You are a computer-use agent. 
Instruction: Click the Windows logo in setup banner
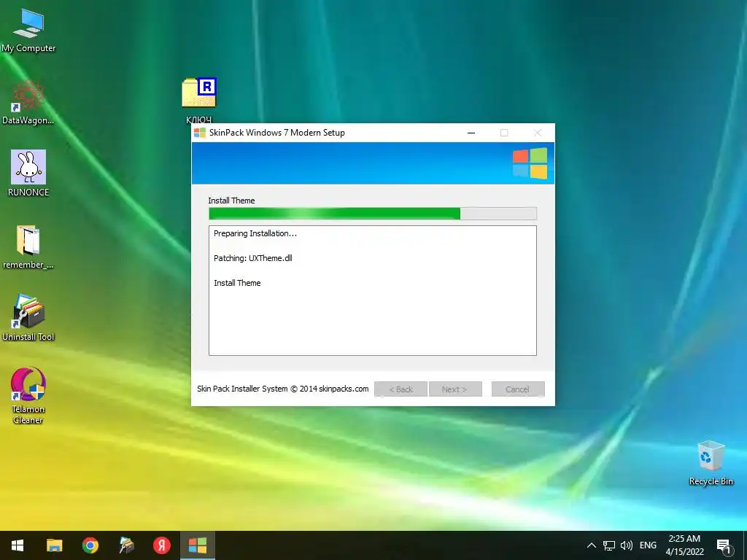[x=530, y=163]
